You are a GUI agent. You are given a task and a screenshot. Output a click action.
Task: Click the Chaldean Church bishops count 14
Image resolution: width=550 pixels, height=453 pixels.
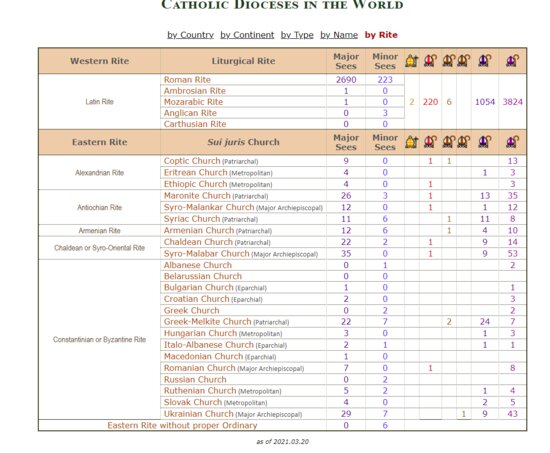(x=512, y=242)
